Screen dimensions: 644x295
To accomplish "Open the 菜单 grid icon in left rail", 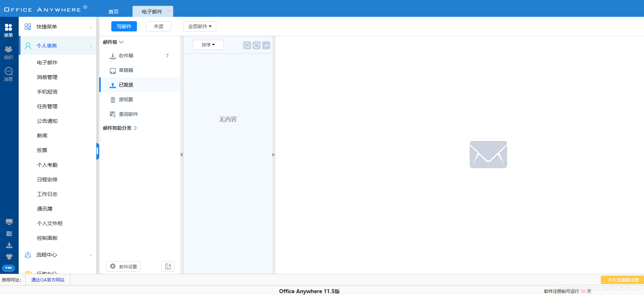I will [x=8, y=27].
